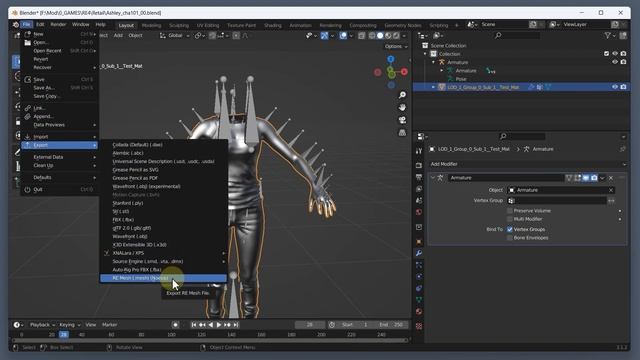Viewport: 640px width, 360px height.
Task: Switch to the Shading workspace tab
Action: [272, 25]
